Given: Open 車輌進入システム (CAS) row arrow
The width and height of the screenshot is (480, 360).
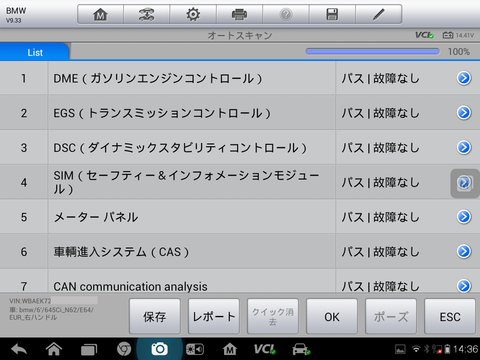Looking at the screenshot, I should click(x=464, y=251).
